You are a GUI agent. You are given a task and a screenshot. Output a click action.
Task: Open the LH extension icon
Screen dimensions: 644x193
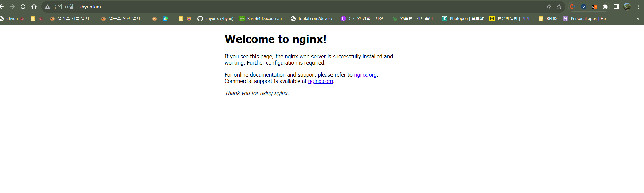point(594,7)
